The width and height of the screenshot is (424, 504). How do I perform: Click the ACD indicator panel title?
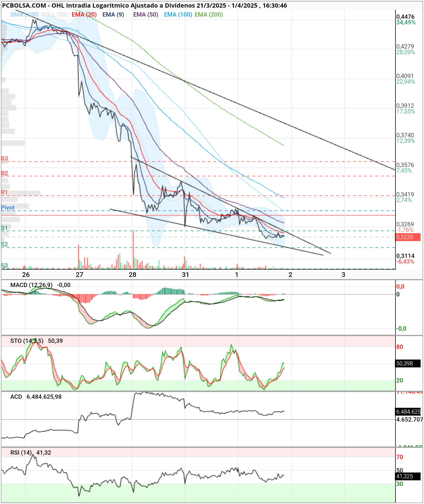pos(16,397)
